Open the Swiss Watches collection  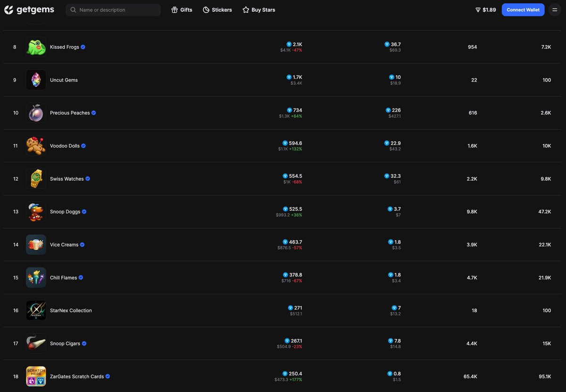click(67, 179)
